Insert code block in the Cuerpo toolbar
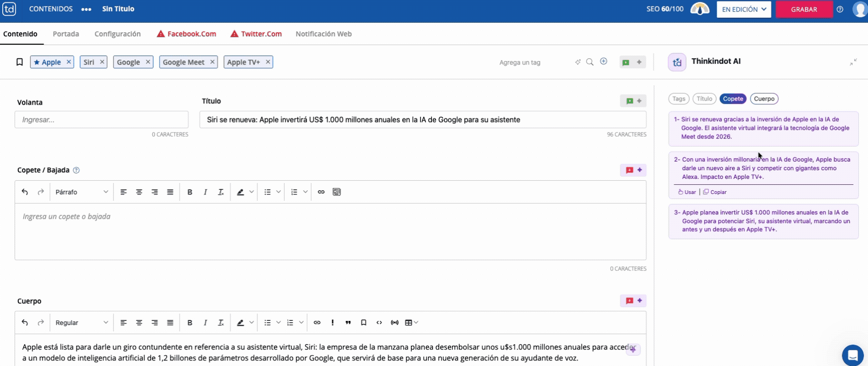This screenshot has height=366, width=868. [x=379, y=323]
